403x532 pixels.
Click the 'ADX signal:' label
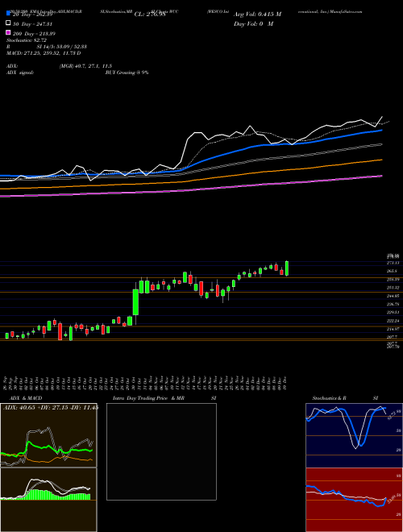click(x=20, y=73)
